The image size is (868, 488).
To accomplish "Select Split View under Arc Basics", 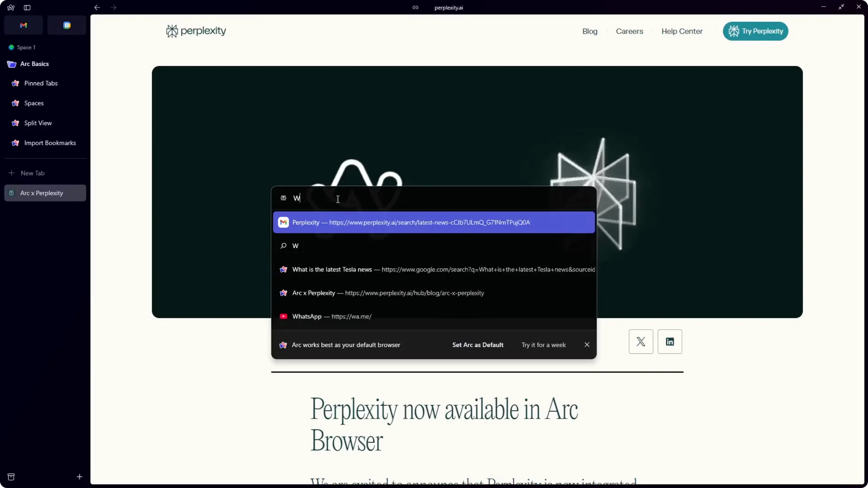I will [38, 122].
